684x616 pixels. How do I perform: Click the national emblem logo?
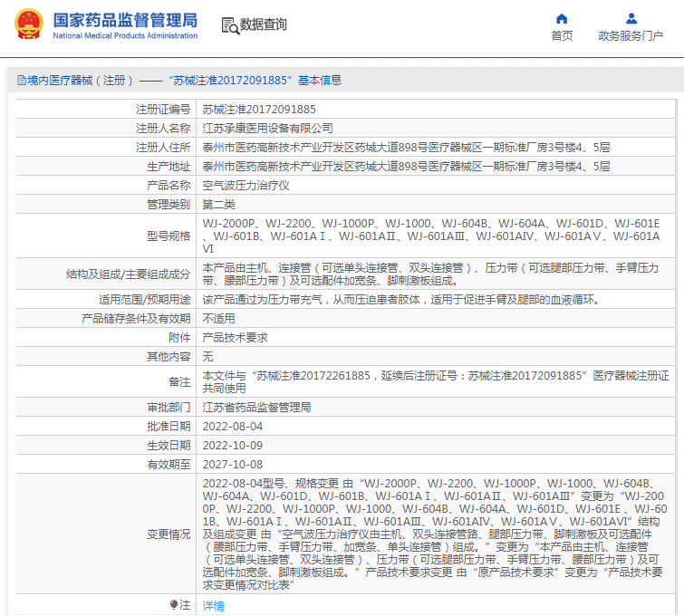point(29,24)
